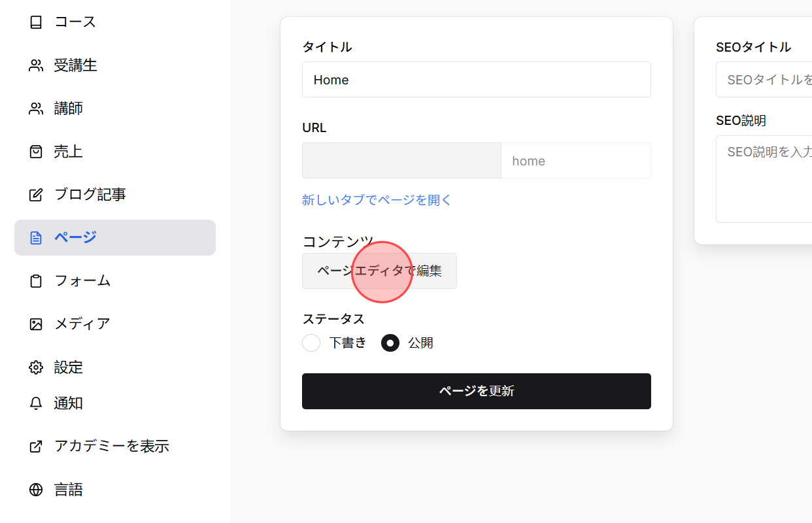
Task: Select the 公開 status radio button
Action: 390,343
